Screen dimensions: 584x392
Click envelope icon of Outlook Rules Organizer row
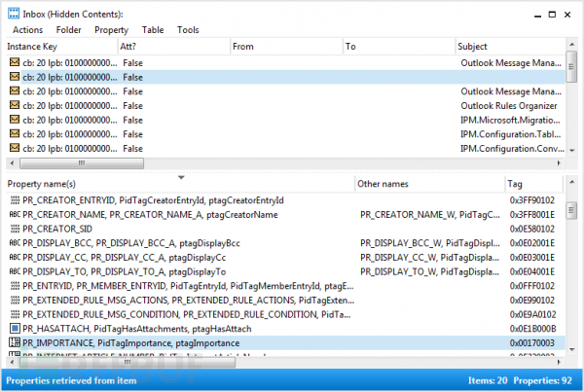point(14,105)
